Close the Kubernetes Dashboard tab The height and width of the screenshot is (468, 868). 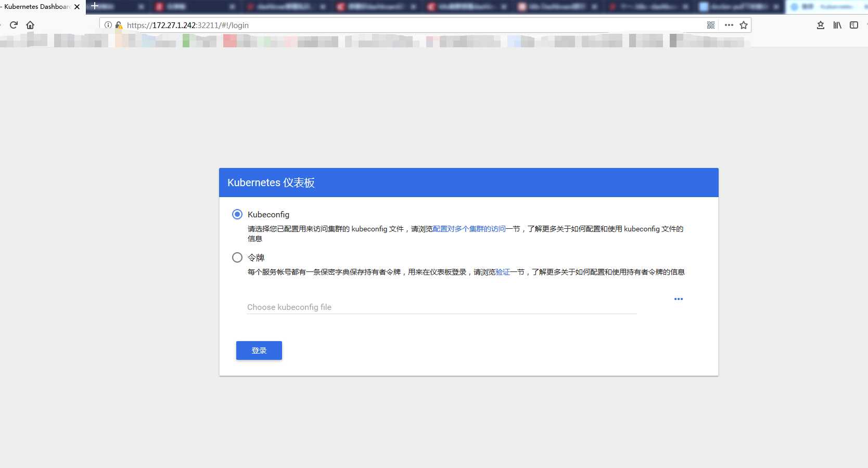click(x=77, y=7)
